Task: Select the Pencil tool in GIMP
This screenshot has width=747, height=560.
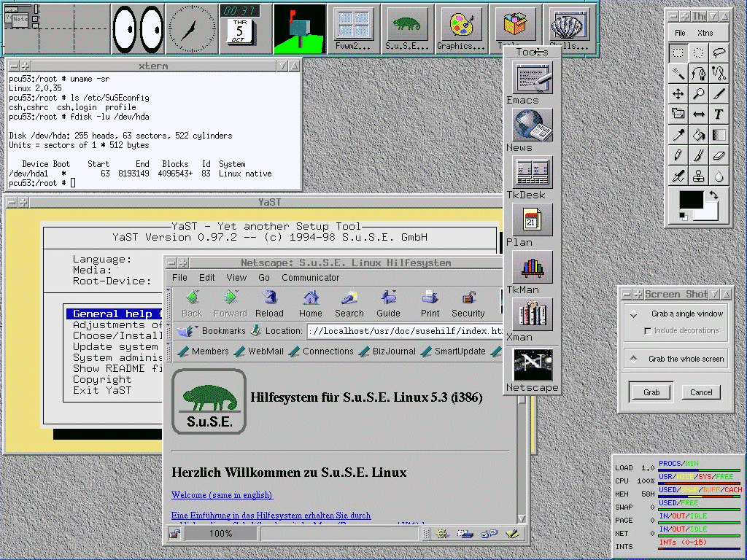Action: [x=678, y=155]
